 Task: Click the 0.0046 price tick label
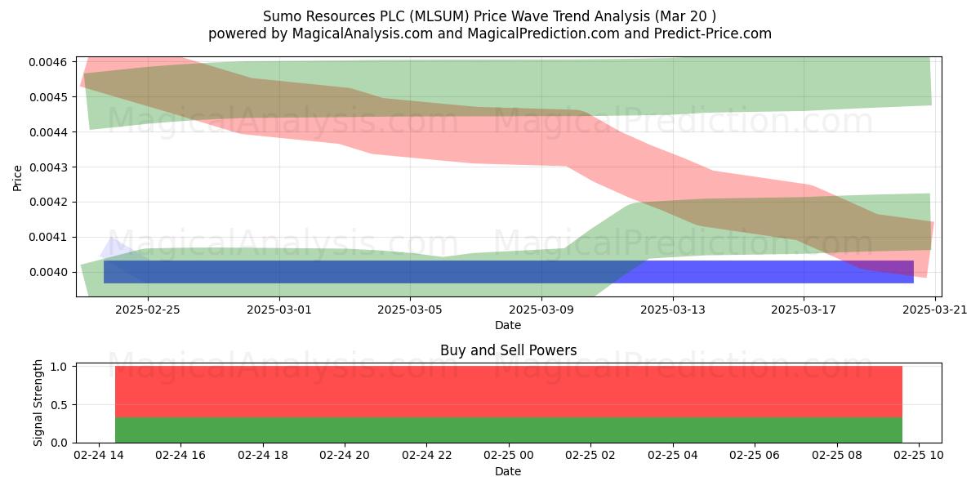(x=49, y=62)
